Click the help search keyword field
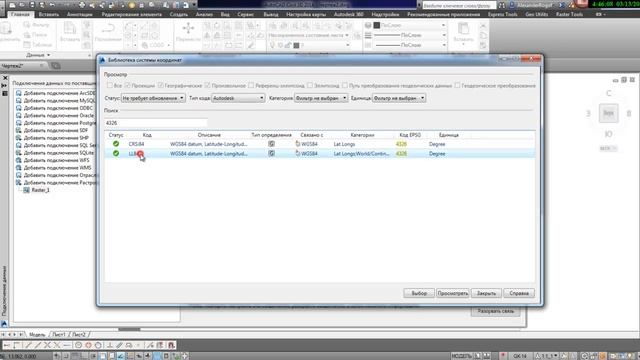 tap(459, 5)
